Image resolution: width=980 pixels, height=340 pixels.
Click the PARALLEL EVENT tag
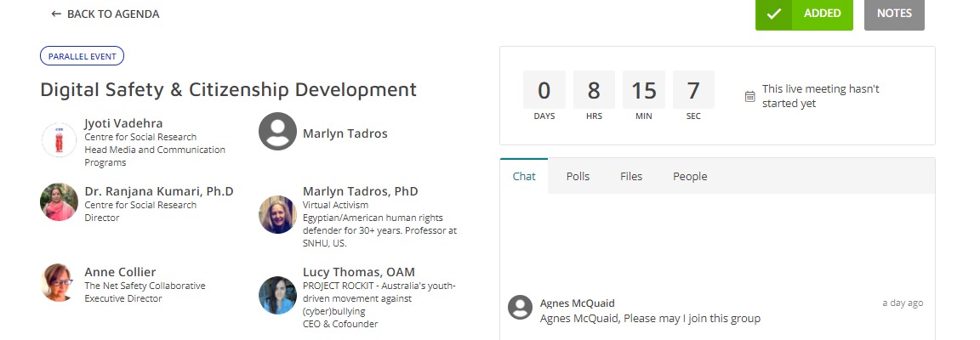coord(82,56)
